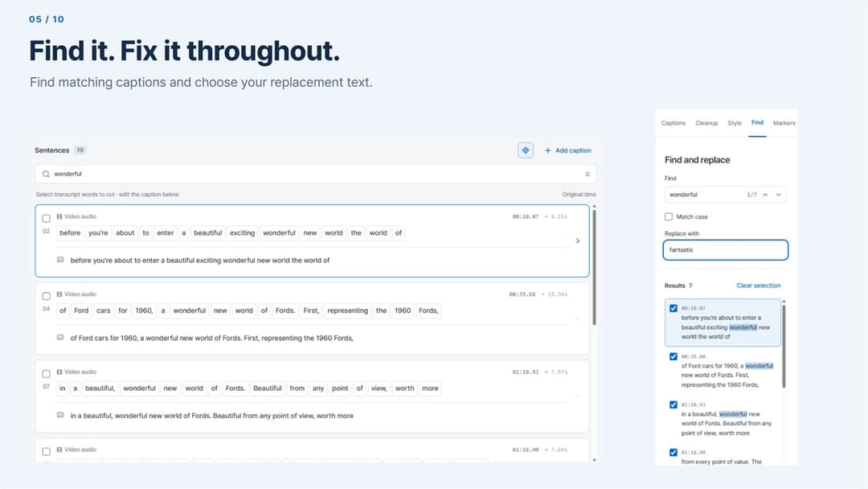Click the Video audio film icon in sentence 07
Screen dimensions: 868x489
59,372
